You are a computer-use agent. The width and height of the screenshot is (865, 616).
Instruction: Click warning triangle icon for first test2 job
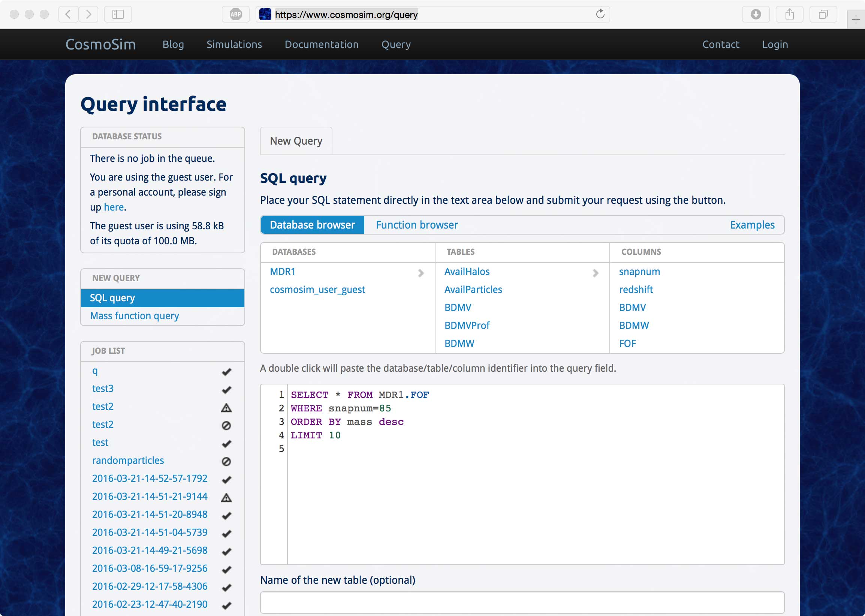226,408
